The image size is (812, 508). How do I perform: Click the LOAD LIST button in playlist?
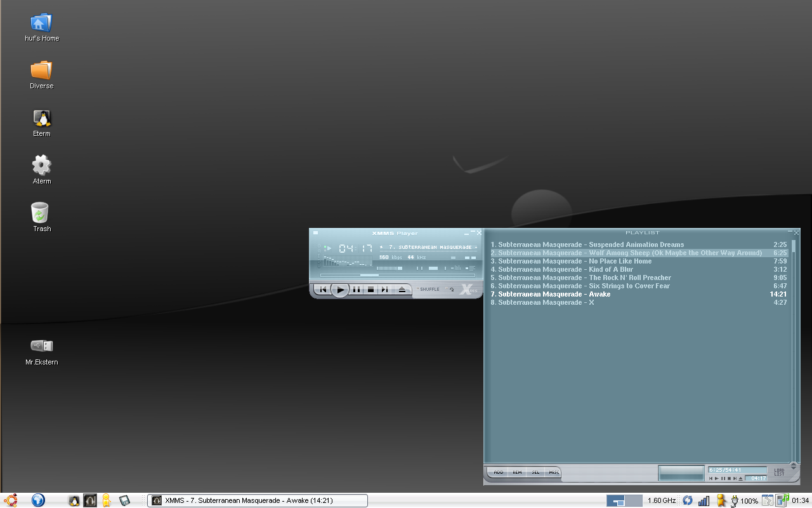point(779,472)
